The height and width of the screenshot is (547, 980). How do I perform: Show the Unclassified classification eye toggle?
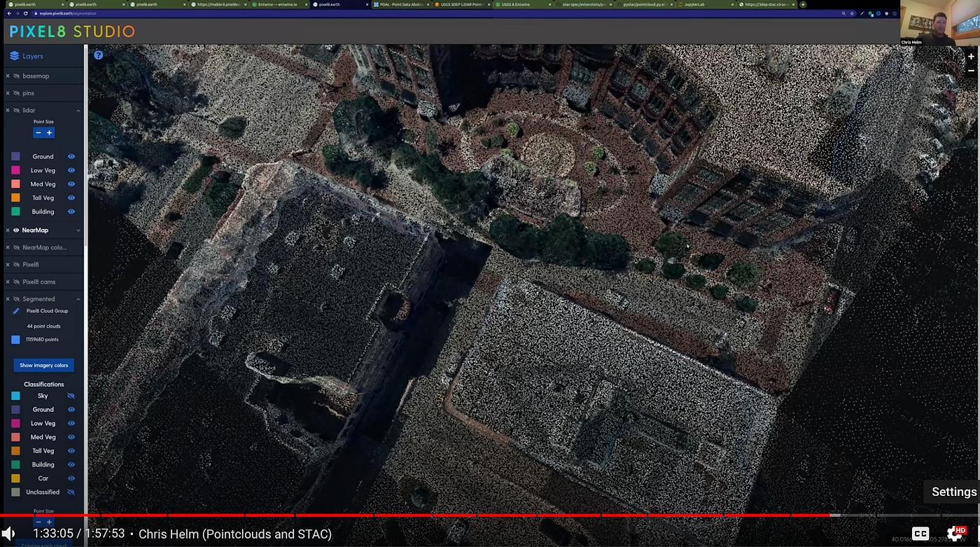tap(71, 492)
